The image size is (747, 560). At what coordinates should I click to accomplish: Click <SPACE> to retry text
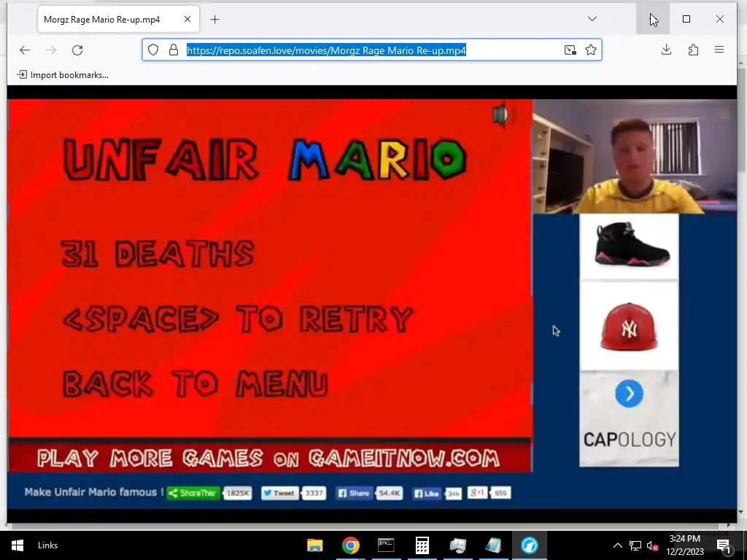click(x=238, y=319)
